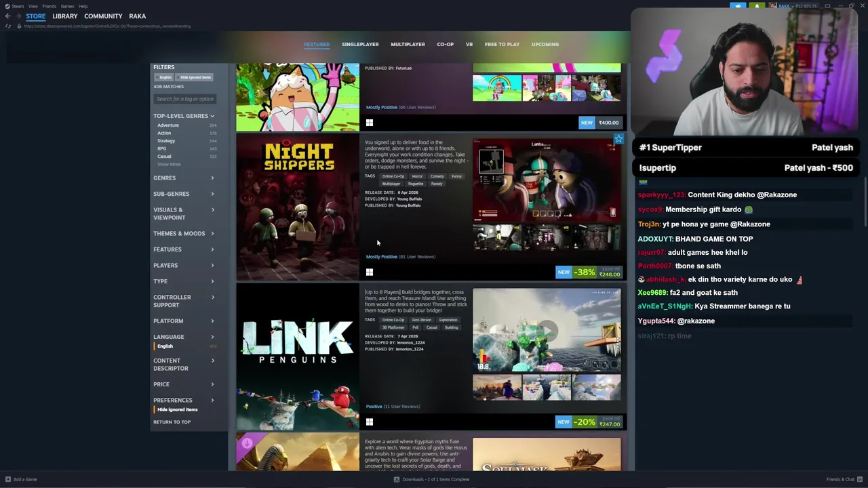
Task: Click Show More under top-level genres
Action: click(x=170, y=164)
